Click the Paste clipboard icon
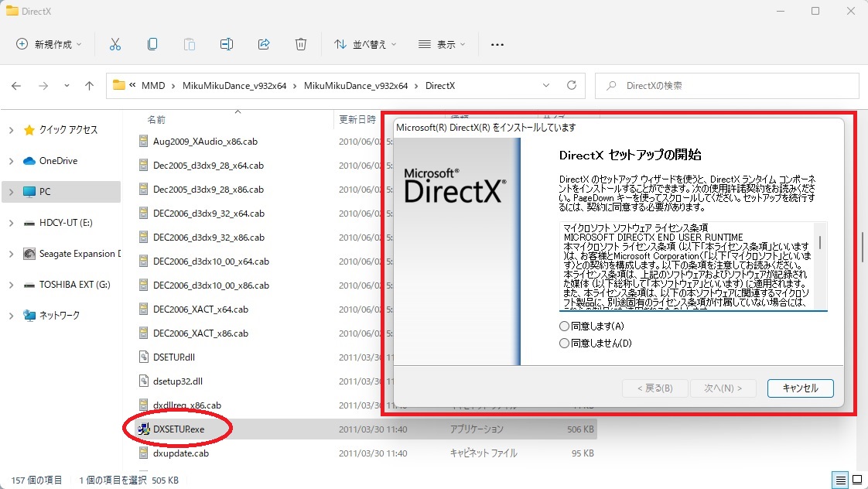 (190, 44)
